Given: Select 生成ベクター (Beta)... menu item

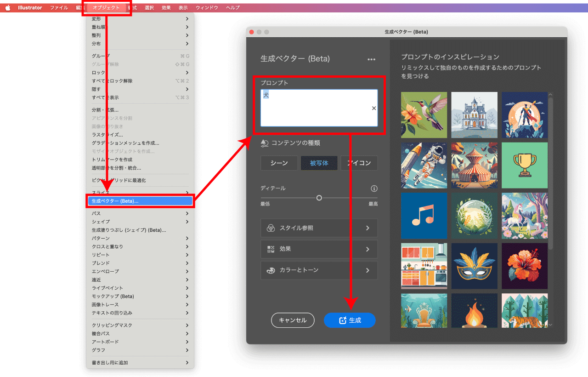Looking at the screenshot, I should tap(140, 201).
